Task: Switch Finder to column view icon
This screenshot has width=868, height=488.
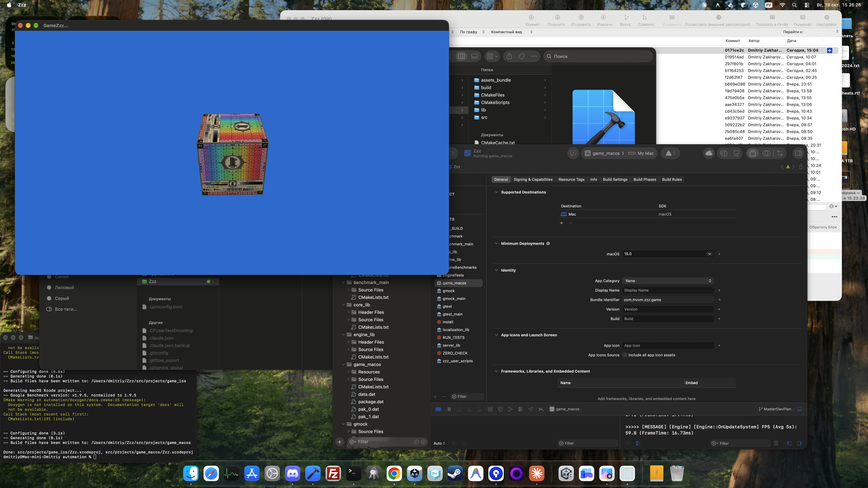Action: pos(461,56)
